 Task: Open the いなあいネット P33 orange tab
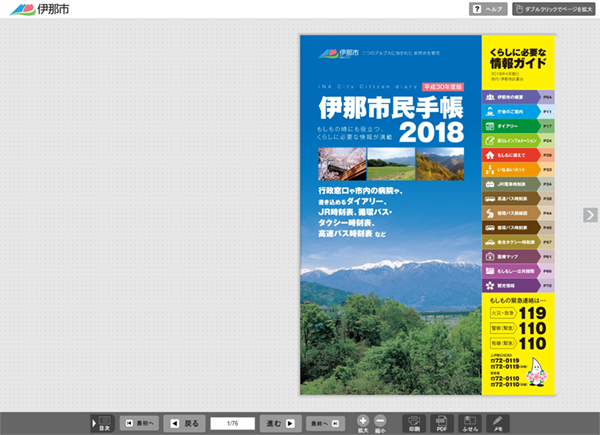518,169
